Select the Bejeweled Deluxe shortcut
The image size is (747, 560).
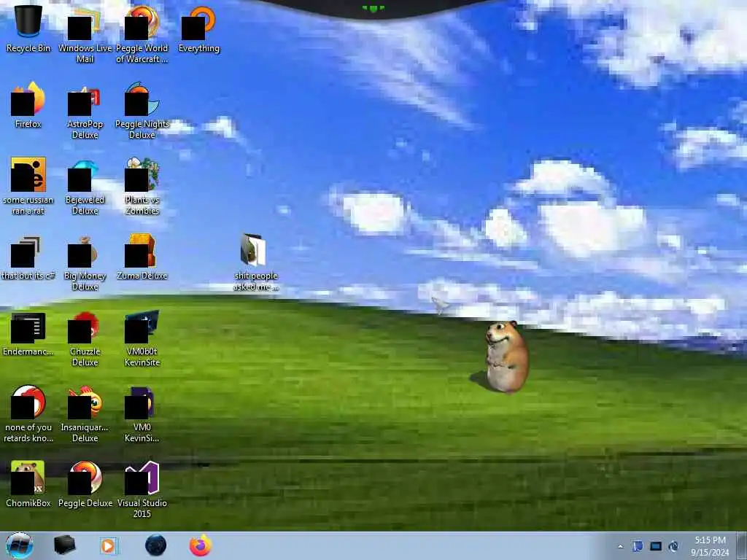tap(85, 187)
